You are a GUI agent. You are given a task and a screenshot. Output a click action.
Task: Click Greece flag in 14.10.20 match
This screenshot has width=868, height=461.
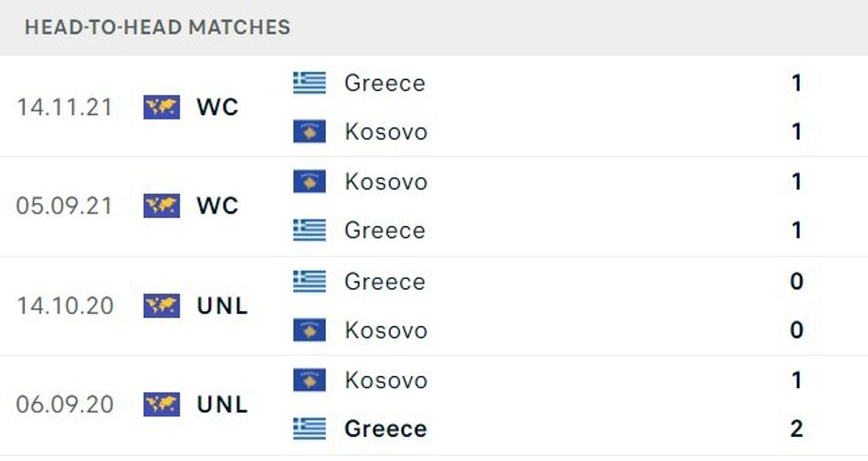(310, 282)
